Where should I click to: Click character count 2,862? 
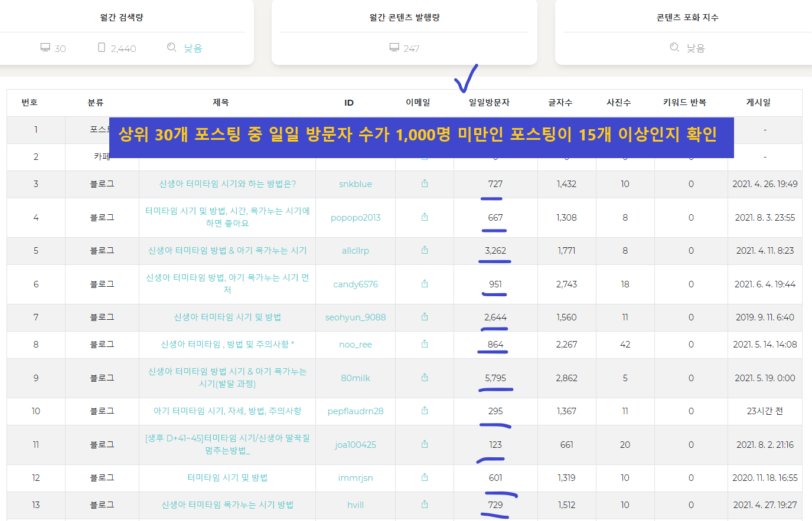click(566, 378)
